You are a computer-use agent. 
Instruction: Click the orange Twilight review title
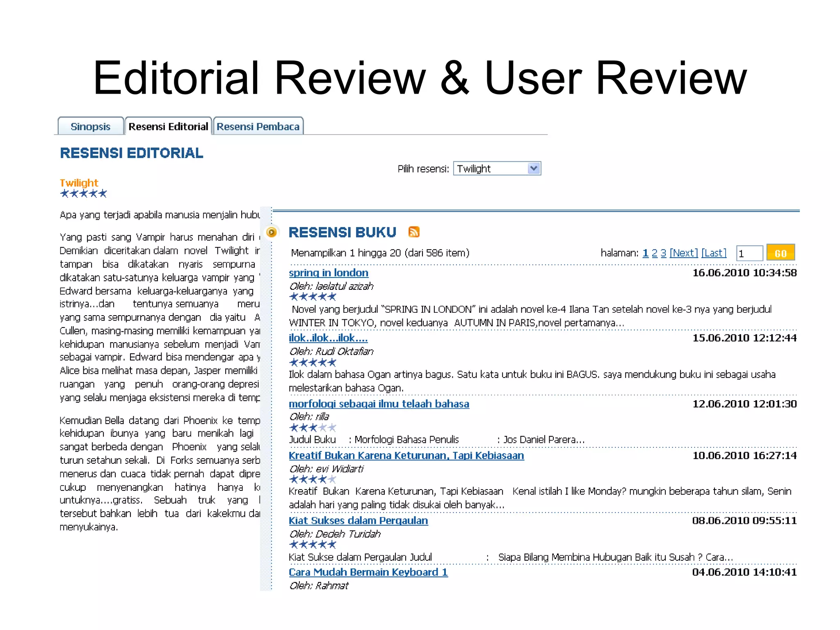point(79,183)
